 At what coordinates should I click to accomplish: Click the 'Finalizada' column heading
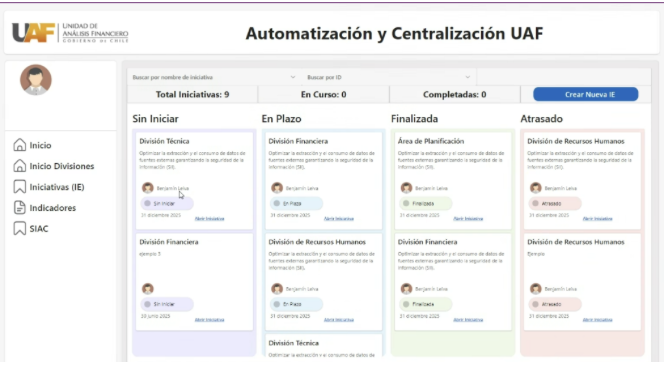point(414,119)
